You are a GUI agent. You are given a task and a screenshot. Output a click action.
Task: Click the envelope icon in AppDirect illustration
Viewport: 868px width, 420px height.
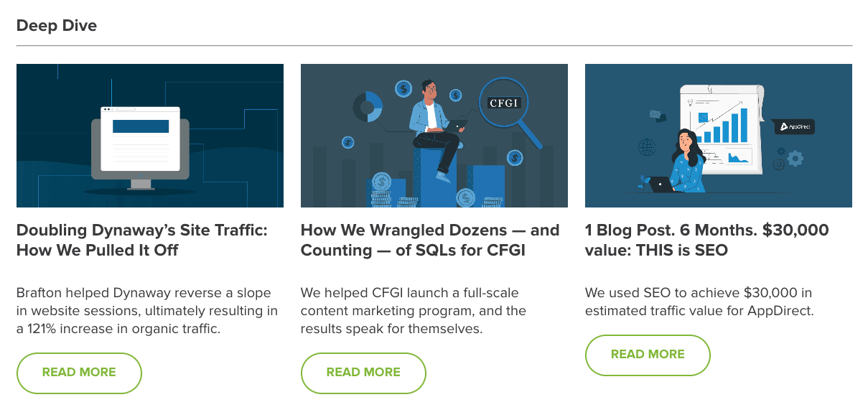655,115
